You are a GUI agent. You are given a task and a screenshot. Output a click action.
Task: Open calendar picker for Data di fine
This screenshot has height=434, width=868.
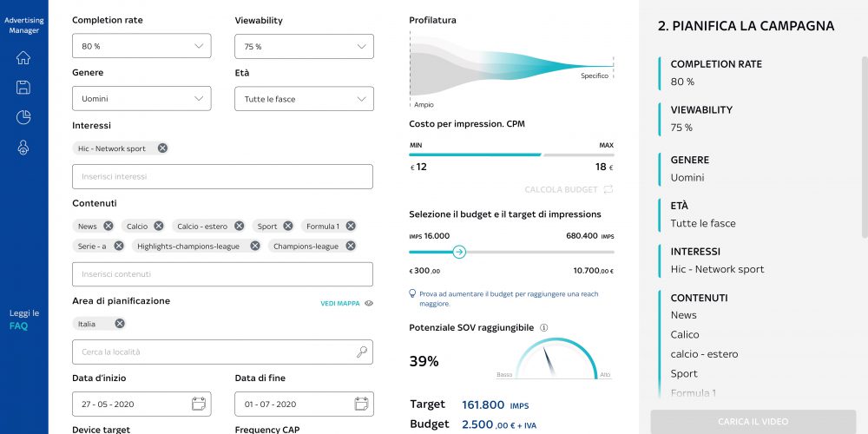pos(361,404)
